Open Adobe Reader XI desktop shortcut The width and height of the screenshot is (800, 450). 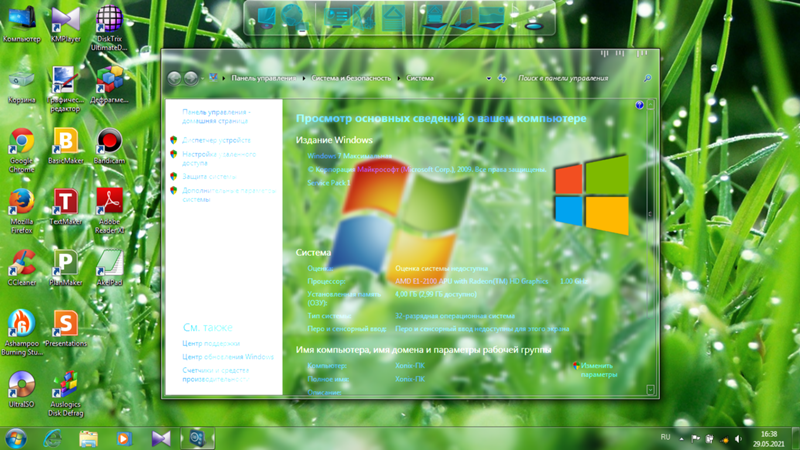coord(109,211)
